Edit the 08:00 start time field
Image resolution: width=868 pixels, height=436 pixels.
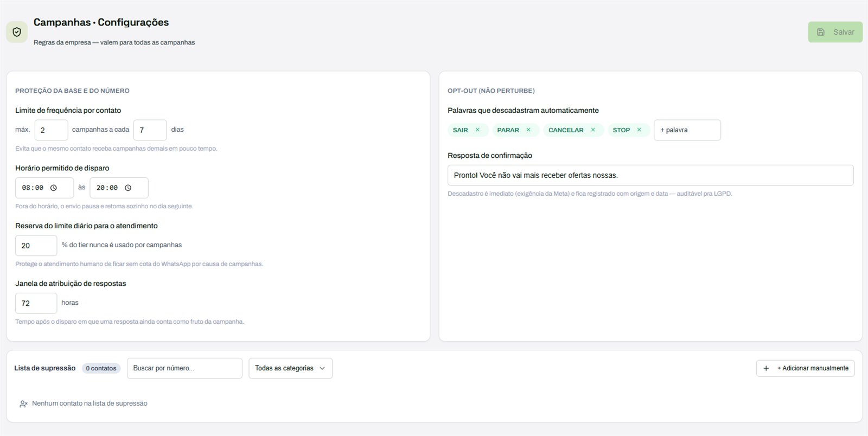[x=44, y=188]
